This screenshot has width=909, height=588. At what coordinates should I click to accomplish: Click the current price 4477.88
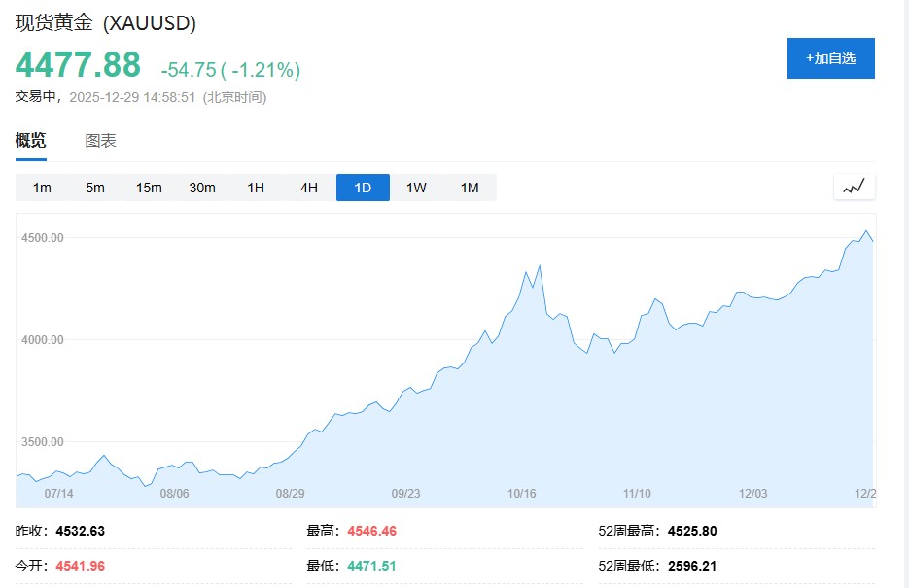[78, 65]
